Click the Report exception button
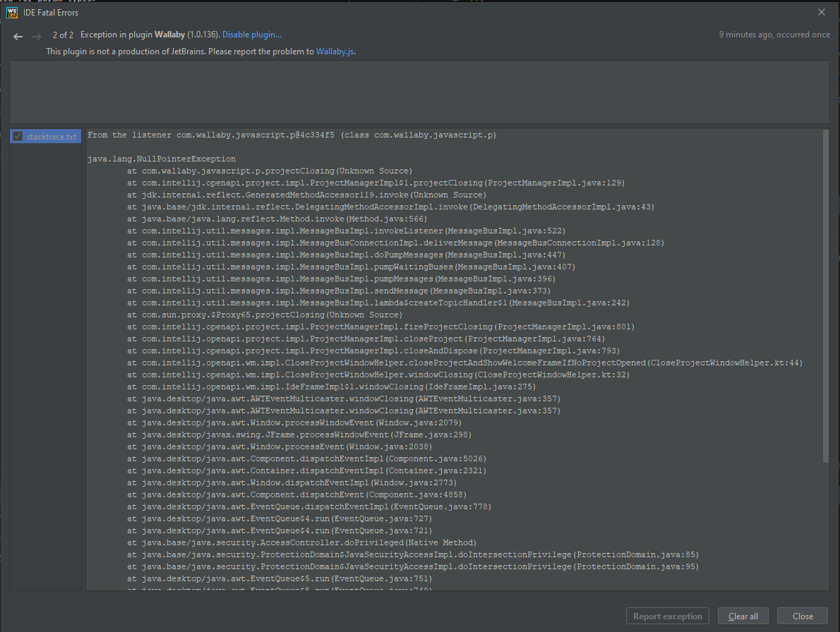Screen dimensions: 840x632 [668, 616]
